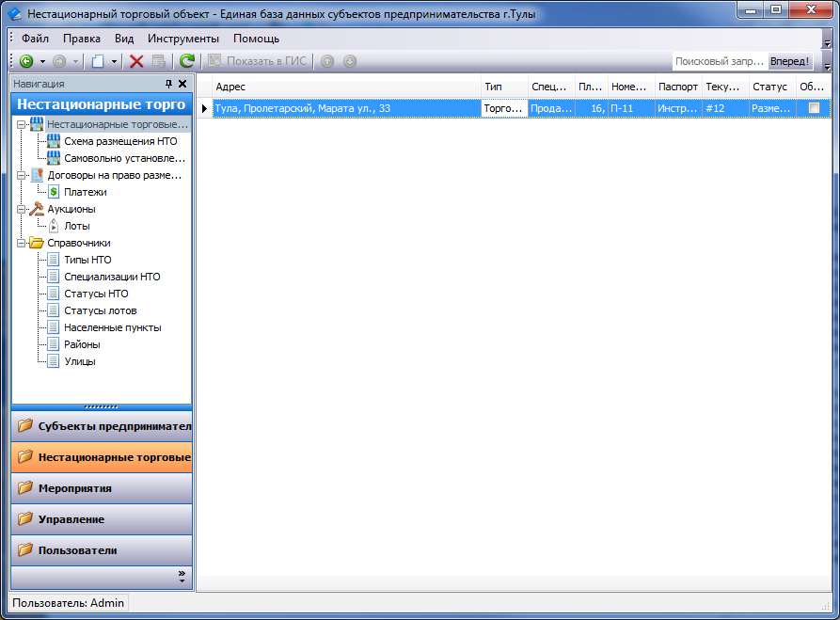Click the Аукционы gavel icon
840x620 pixels.
point(37,209)
